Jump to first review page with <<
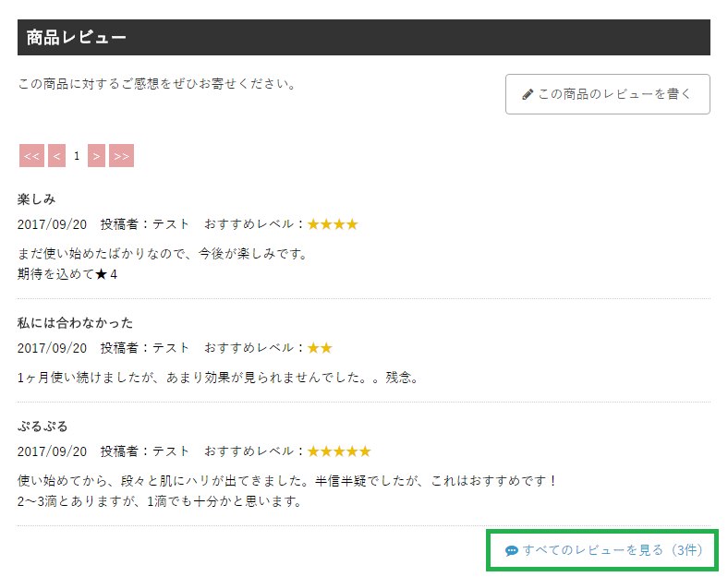 [31, 156]
